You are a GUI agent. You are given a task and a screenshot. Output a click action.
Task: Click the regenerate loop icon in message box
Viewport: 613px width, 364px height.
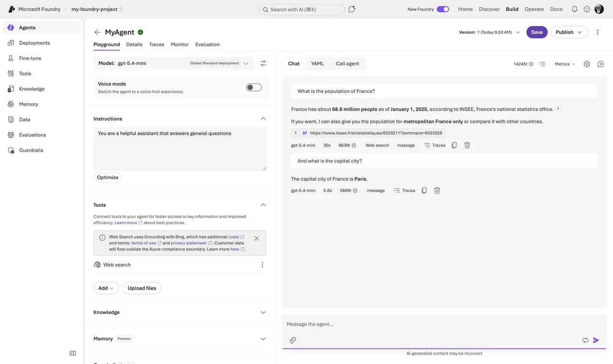tap(585, 340)
